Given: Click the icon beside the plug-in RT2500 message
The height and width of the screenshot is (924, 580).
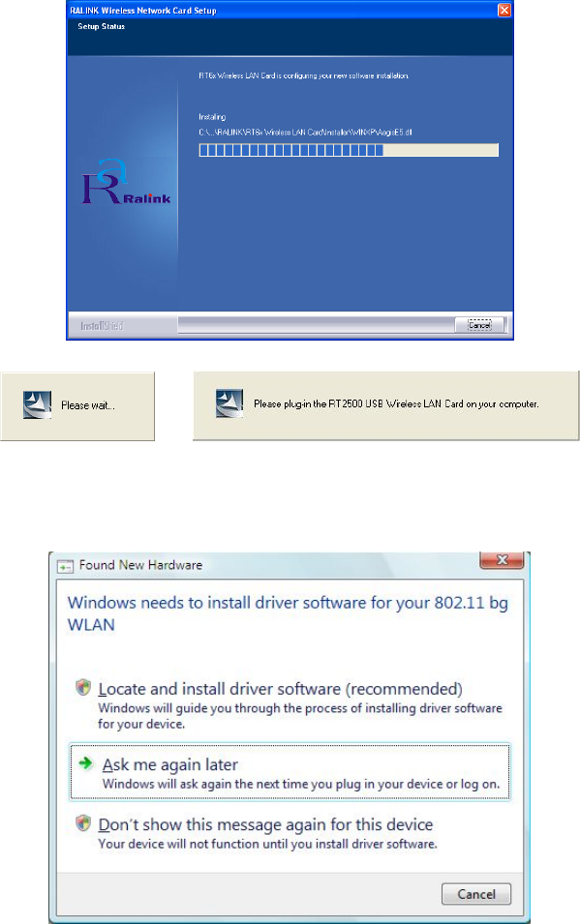Looking at the screenshot, I should (x=229, y=403).
